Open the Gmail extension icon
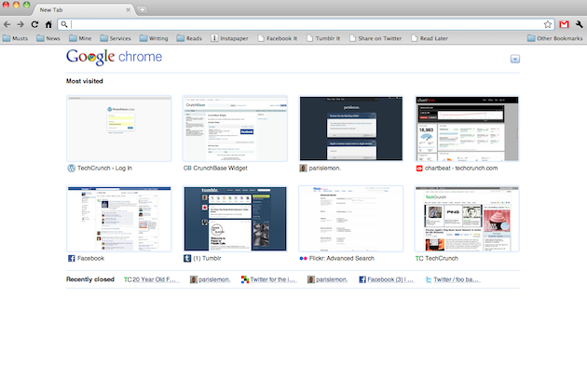The image size is (587, 392). tap(564, 24)
